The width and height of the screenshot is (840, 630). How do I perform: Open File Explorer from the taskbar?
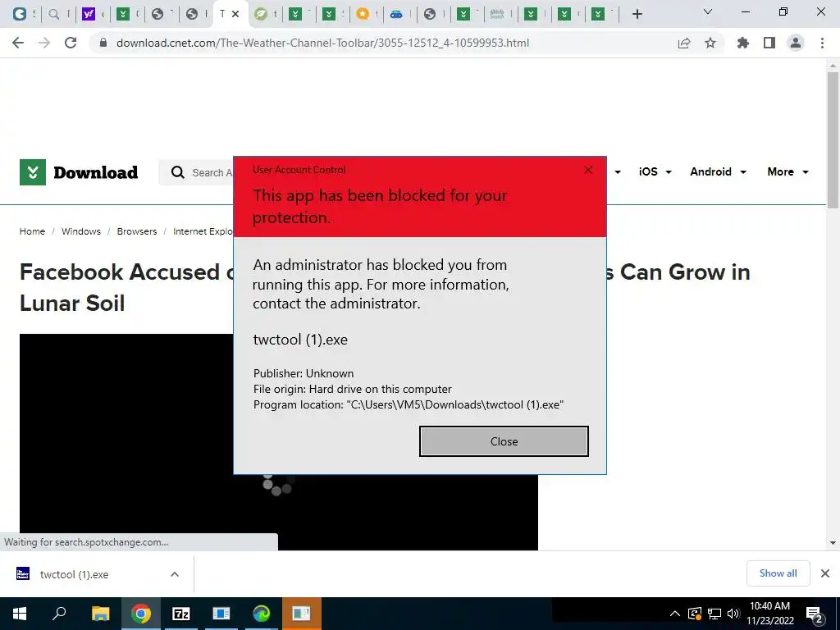(100, 614)
